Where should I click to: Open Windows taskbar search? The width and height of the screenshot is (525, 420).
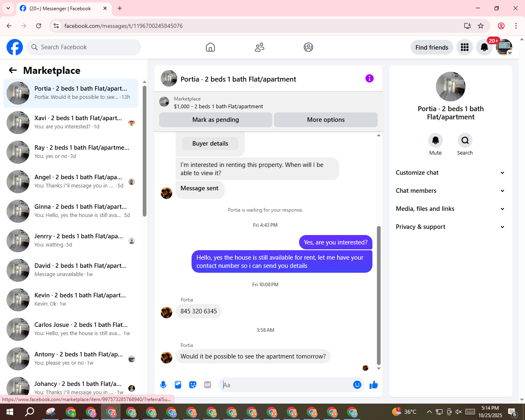tap(30, 412)
